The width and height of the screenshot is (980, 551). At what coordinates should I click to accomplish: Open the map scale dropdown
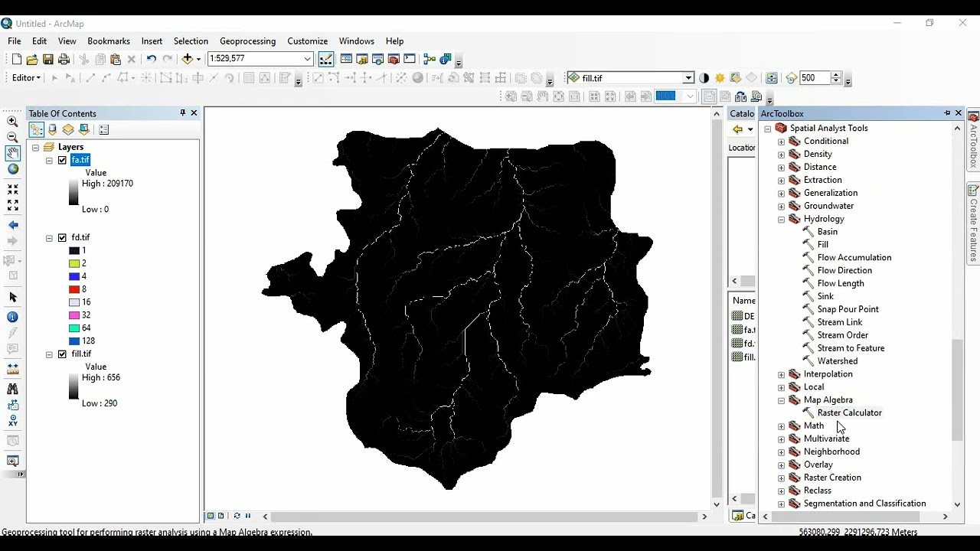[307, 59]
